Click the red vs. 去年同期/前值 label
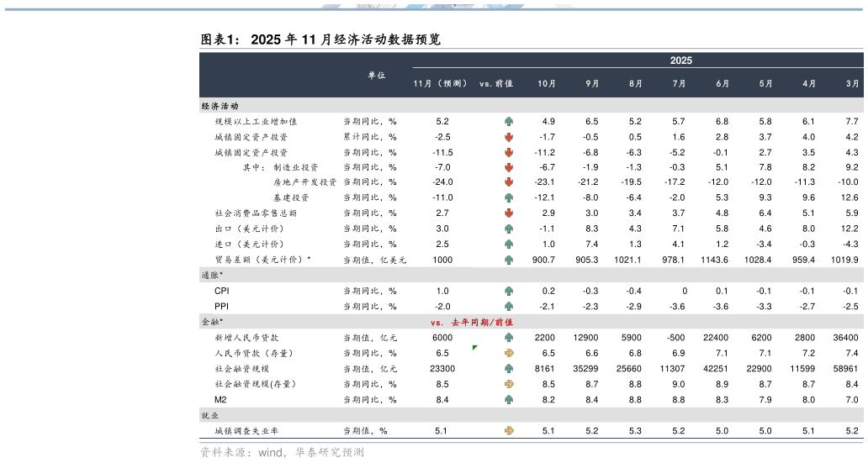The height and width of the screenshot is (463, 868). (471, 322)
